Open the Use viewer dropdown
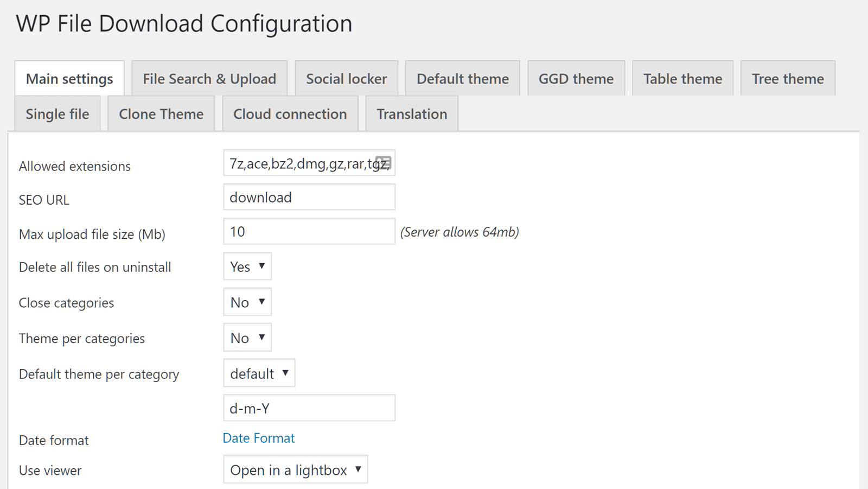The height and width of the screenshot is (489, 868). pyautogui.click(x=295, y=470)
